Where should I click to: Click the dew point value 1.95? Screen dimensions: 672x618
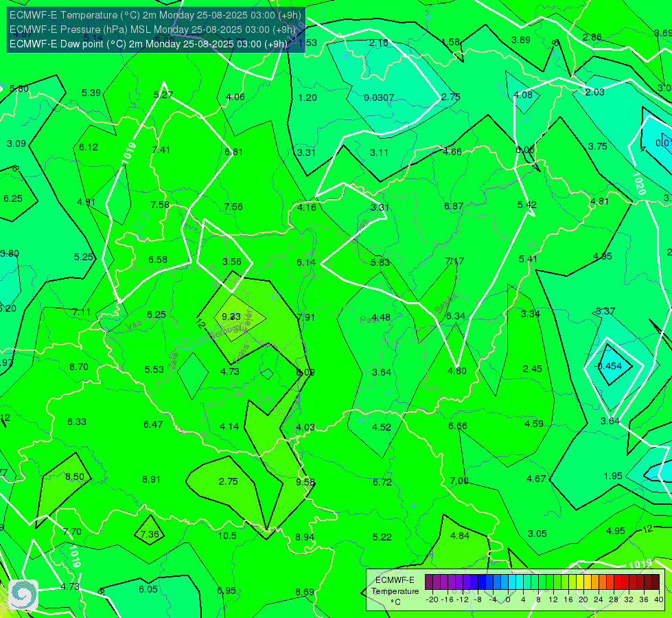613,476
